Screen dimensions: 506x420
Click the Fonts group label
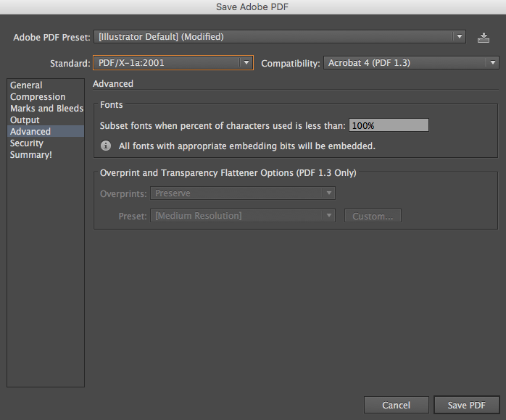point(112,105)
